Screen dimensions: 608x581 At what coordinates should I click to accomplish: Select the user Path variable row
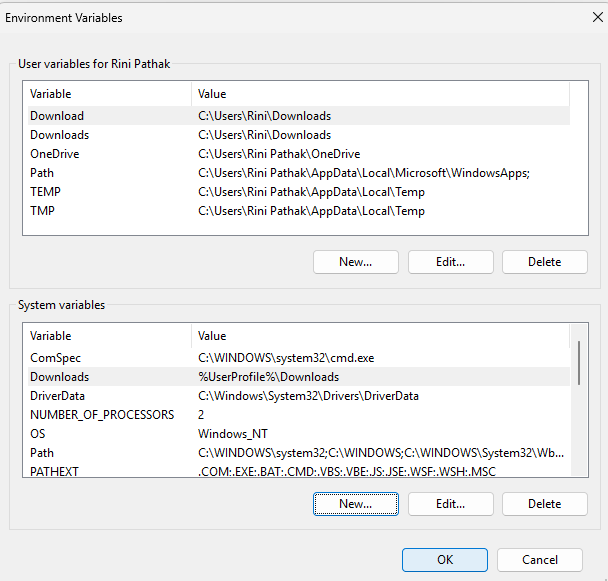point(42,173)
